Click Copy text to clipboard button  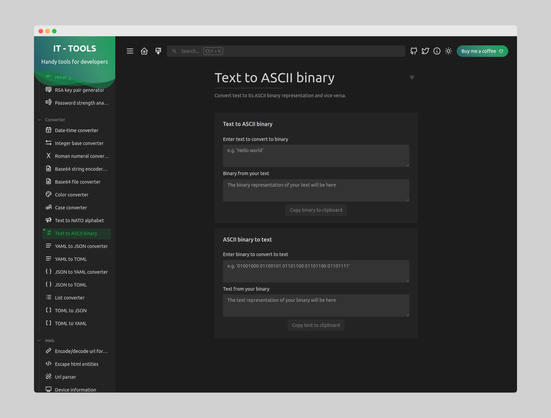coord(316,325)
